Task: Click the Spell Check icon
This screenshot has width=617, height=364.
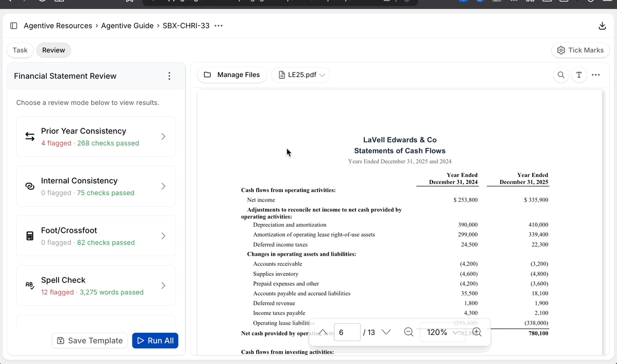Action: pyautogui.click(x=30, y=285)
